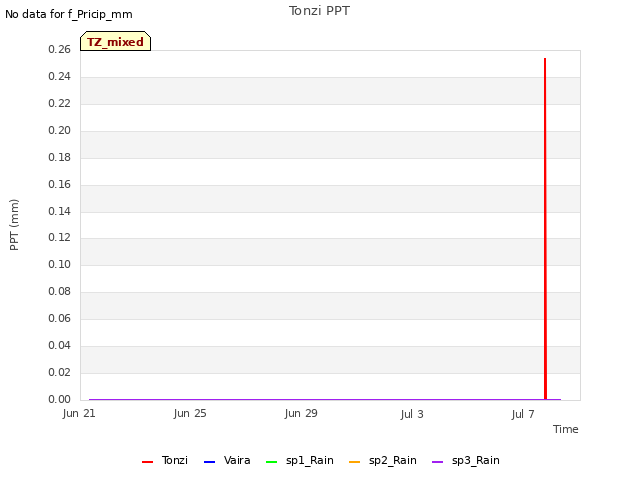Screen dimensions: 640x480
Task: Click the TZ_mixed annotation label
Action: pyautogui.click(x=116, y=41)
